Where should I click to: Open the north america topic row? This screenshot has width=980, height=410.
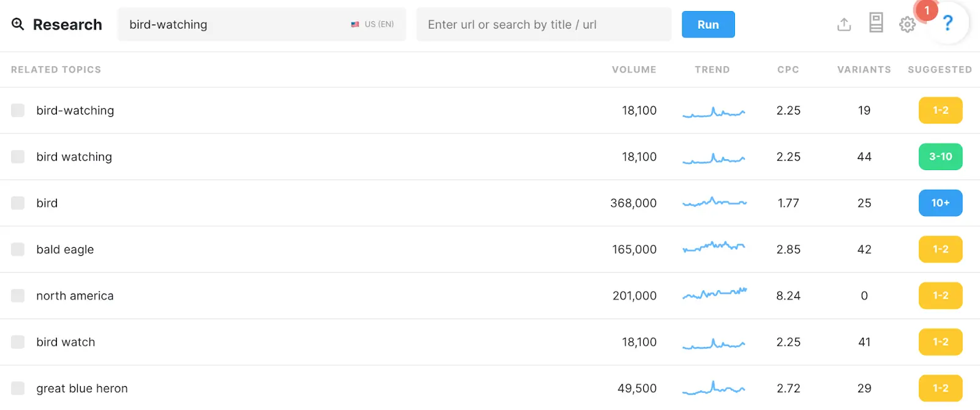coord(75,296)
